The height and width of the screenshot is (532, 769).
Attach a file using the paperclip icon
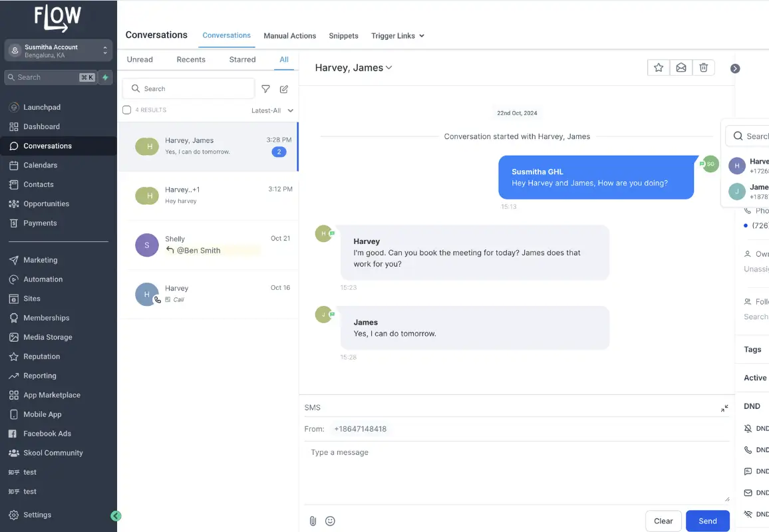coord(313,521)
